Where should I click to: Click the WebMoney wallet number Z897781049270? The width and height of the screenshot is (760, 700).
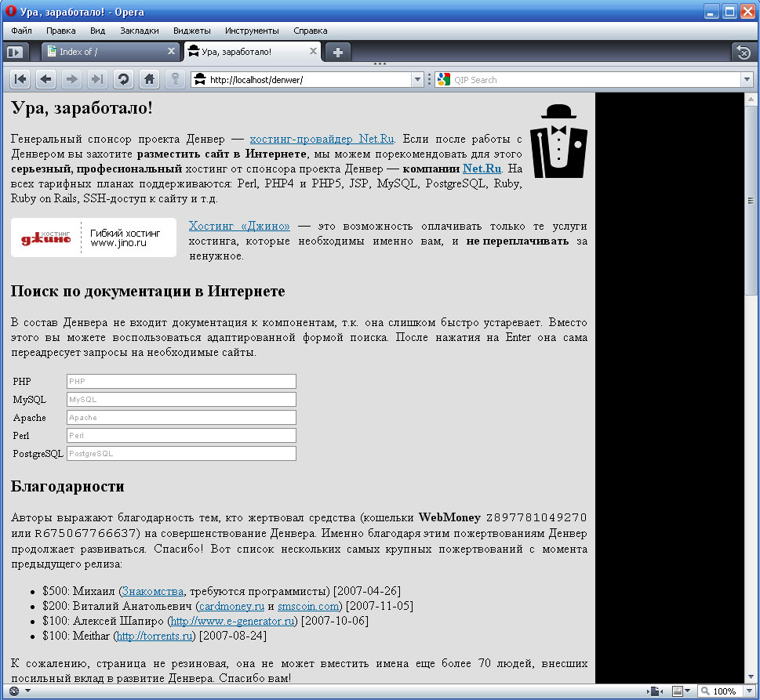pos(536,517)
